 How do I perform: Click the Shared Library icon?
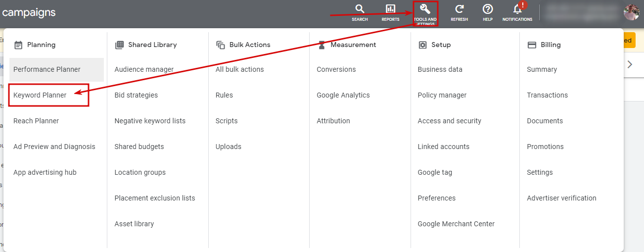(119, 45)
